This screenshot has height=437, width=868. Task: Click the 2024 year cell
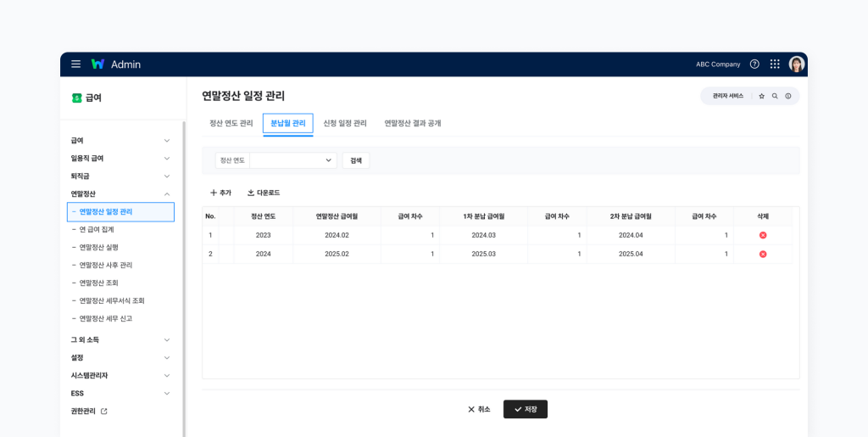[x=264, y=255]
